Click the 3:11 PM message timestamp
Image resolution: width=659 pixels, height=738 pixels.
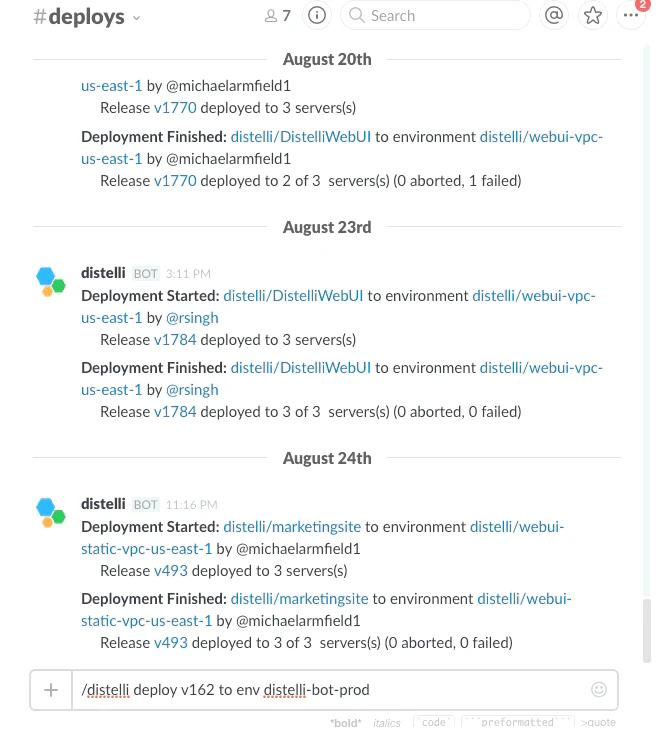pyautogui.click(x=187, y=273)
